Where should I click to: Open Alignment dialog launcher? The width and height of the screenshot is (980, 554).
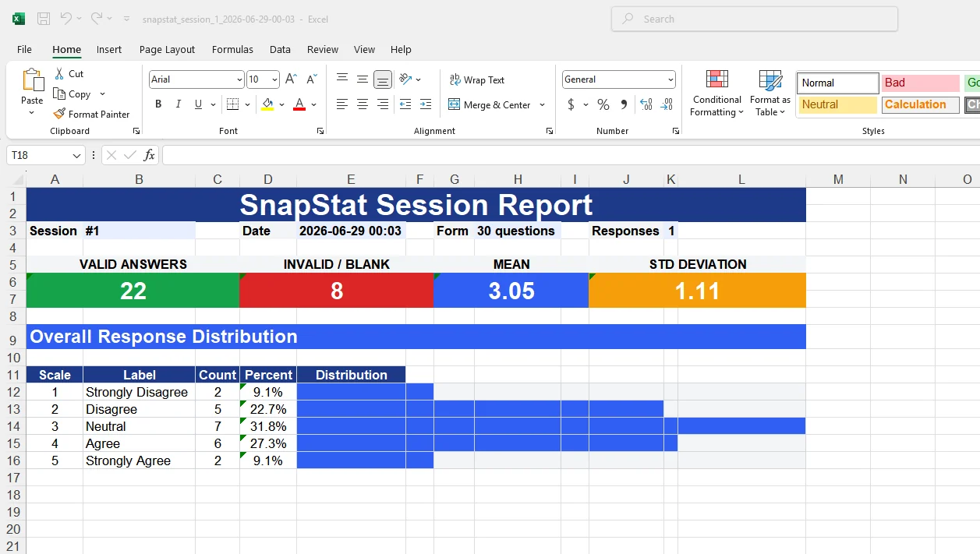pos(550,131)
